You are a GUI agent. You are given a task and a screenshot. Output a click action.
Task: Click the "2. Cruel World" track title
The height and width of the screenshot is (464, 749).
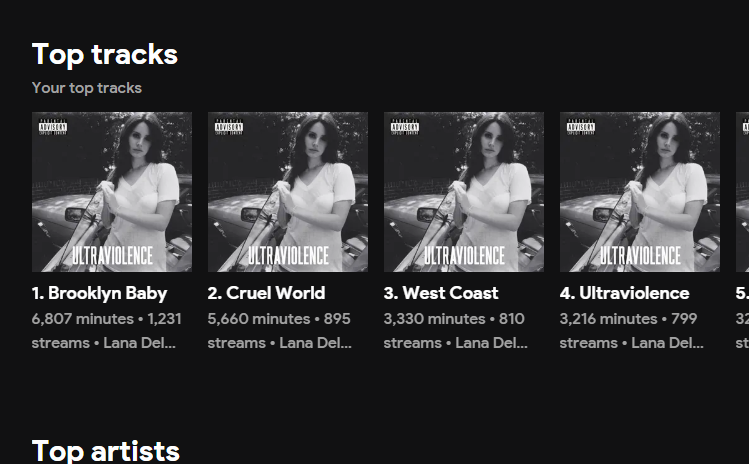click(x=266, y=293)
